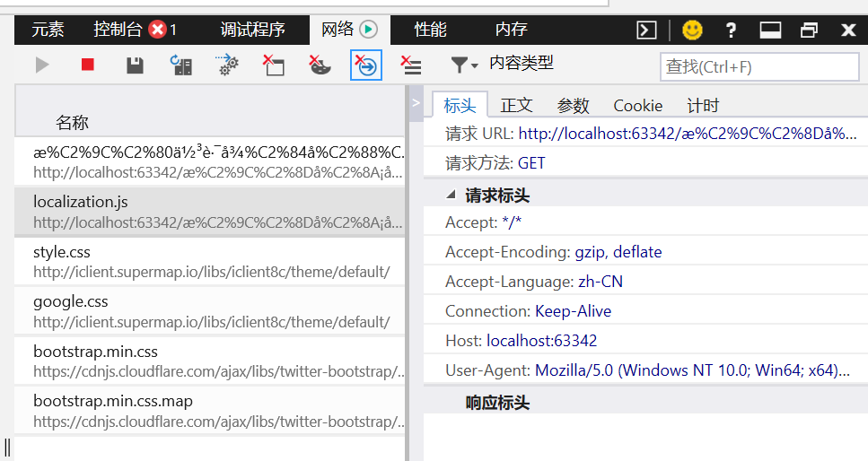The width and height of the screenshot is (868, 461).
Task: Switch to the 性能 tab
Action: [x=430, y=30]
